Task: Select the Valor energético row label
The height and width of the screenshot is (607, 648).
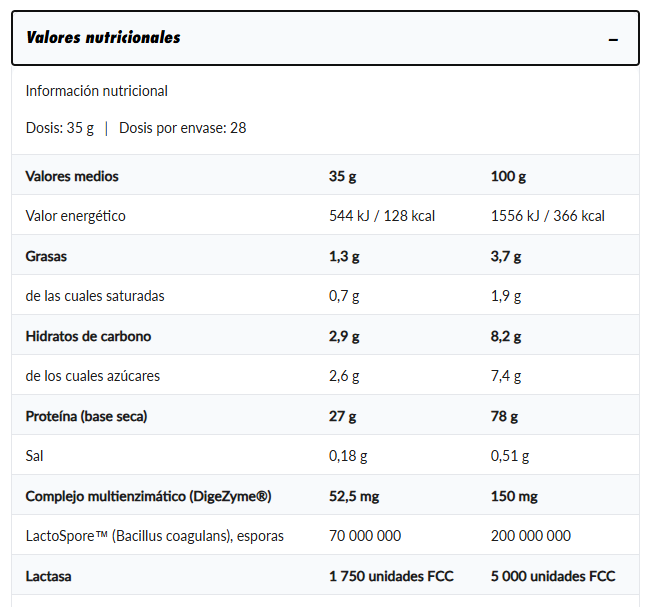Action: click(76, 216)
